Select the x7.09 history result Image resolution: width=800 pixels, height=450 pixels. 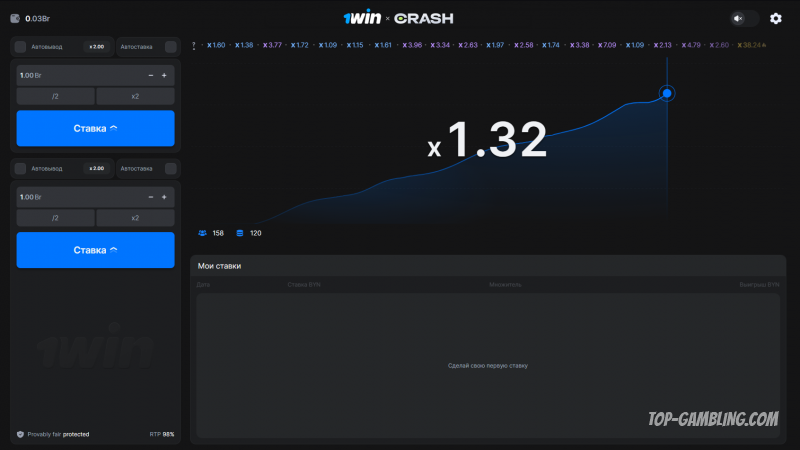607,45
